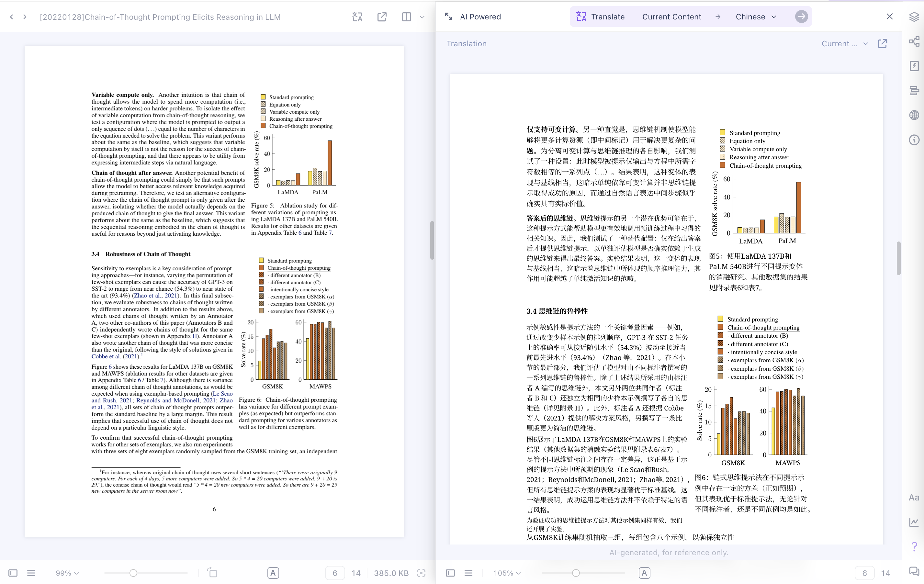Click the globe icon in sidebar
Screen dimensions: 924x584
914,115
